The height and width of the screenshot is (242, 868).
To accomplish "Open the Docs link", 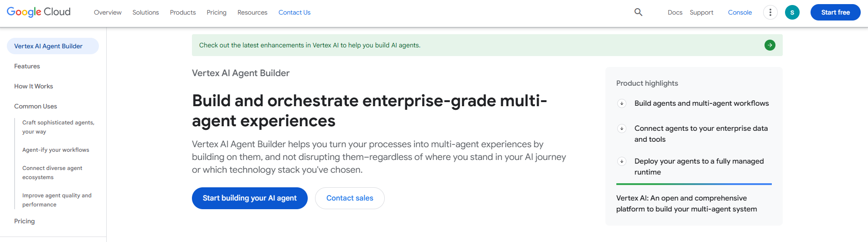I will [675, 12].
